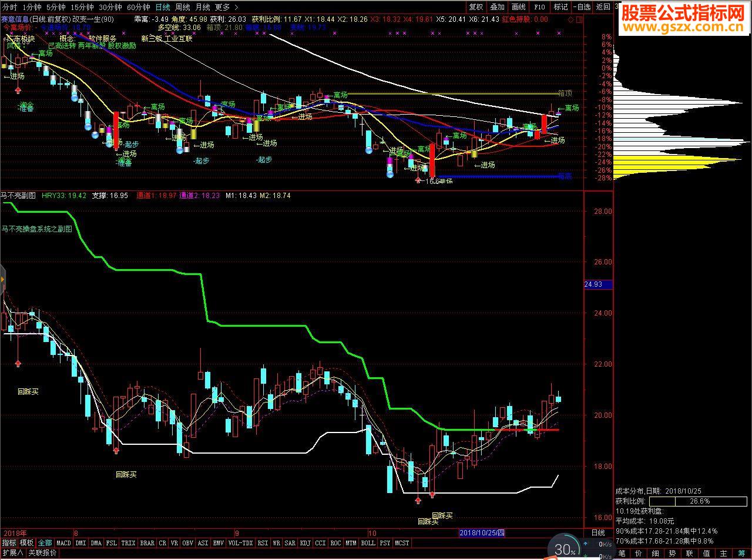Open the 关联报价 related quotes tab
The width and height of the screenshot is (752, 560).
coord(43,553)
